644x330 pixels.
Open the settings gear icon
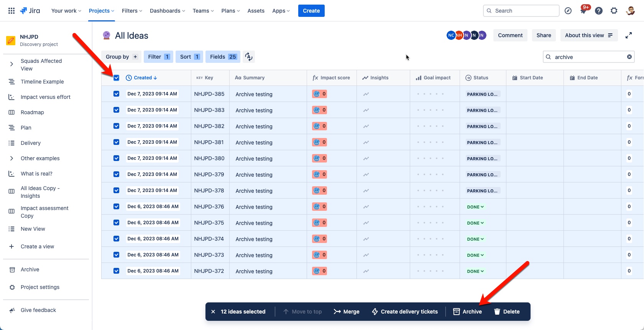(x=614, y=11)
